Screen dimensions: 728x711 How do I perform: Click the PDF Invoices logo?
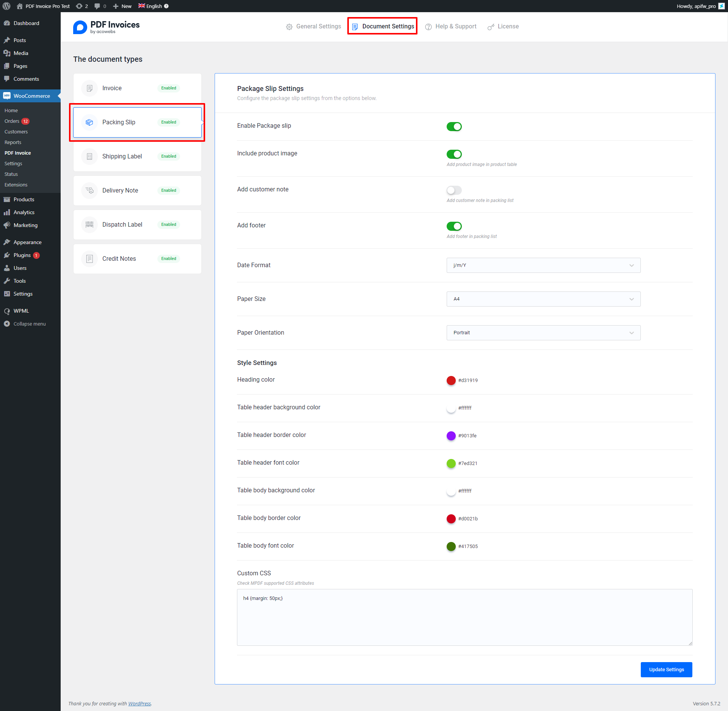pos(106,27)
